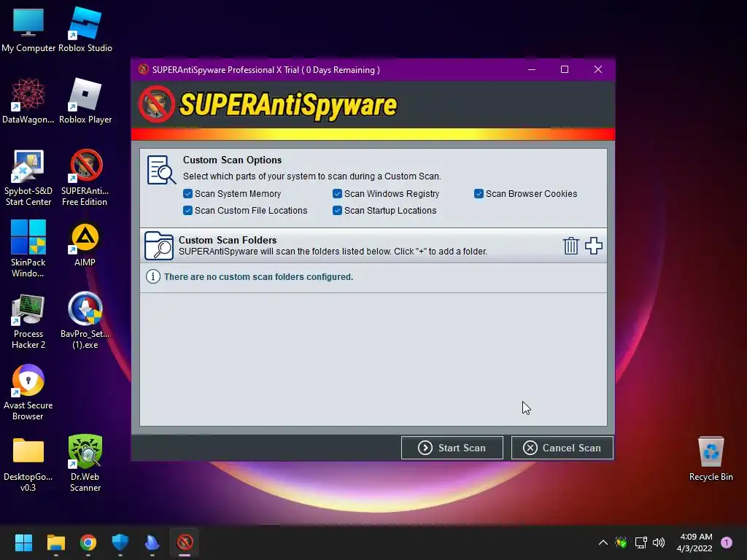Select Avast Secure Browser shortcut
The width and height of the screenshot is (747, 560).
coord(28,393)
